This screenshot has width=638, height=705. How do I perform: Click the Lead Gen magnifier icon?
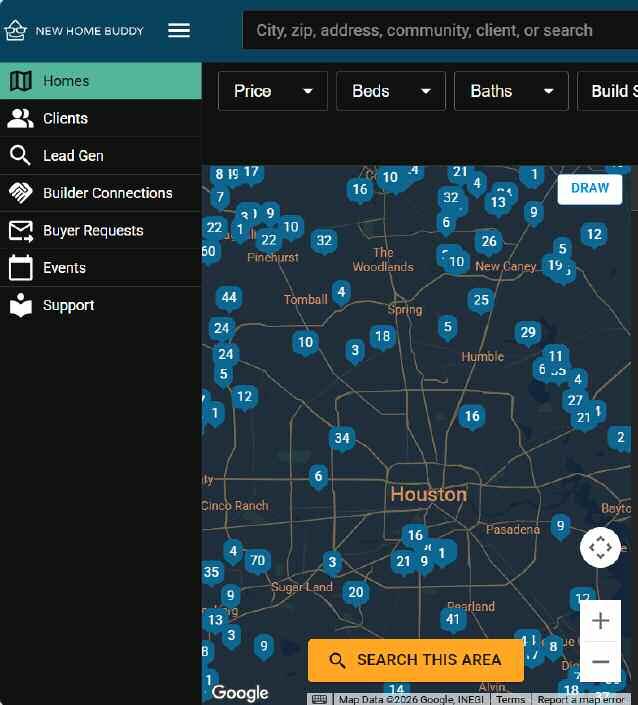[20, 156]
